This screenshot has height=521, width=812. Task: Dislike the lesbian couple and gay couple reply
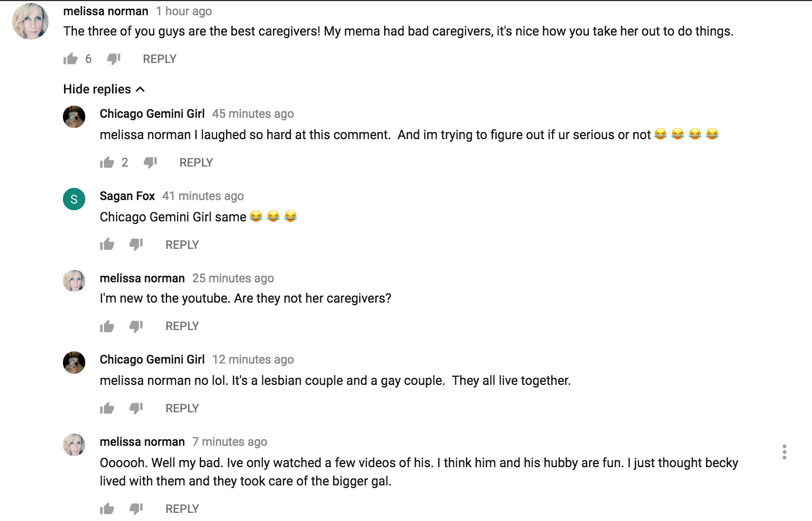[x=136, y=408]
